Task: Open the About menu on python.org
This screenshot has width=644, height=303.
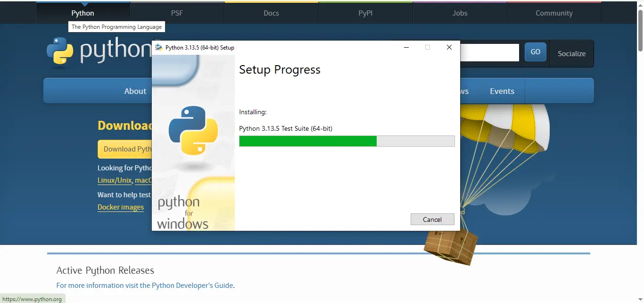Action: coord(135,91)
